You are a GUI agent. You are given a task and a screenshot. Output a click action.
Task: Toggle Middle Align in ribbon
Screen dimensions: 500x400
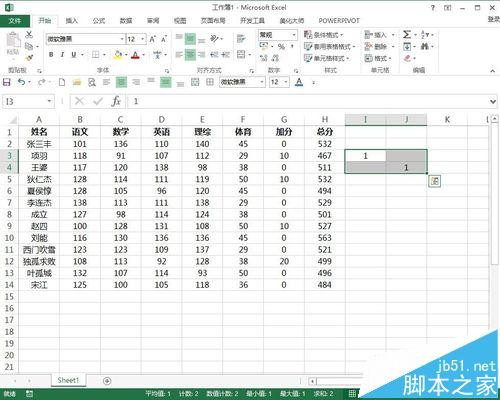click(x=190, y=39)
